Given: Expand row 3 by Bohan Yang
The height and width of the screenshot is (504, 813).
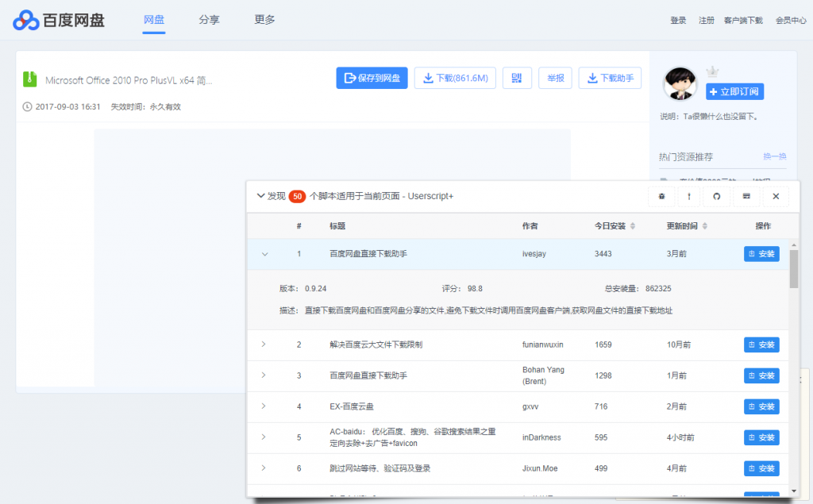Looking at the screenshot, I should click(264, 375).
